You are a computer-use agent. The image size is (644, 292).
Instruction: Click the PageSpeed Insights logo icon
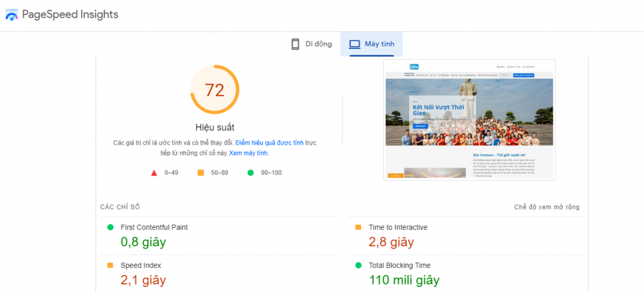click(x=11, y=15)
